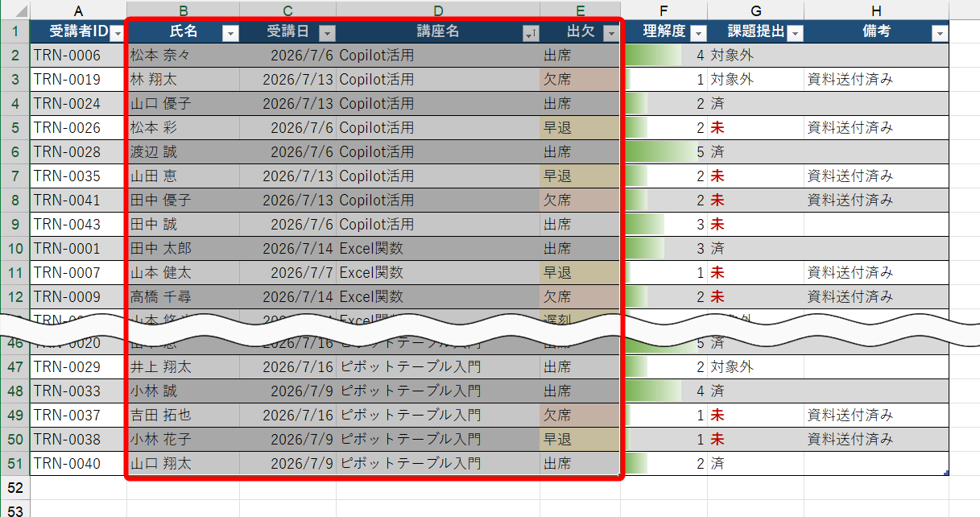The image size is (980, 517).
Task: Open the 出欠 filter dropdown
Action: click(611, 33)
